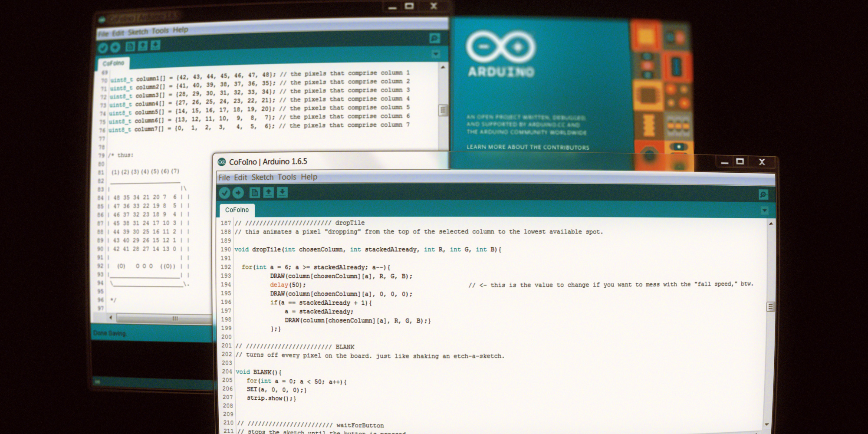Open File menu in front window
868x434 pixels.
pyautogui.click(x=224, y=178)
